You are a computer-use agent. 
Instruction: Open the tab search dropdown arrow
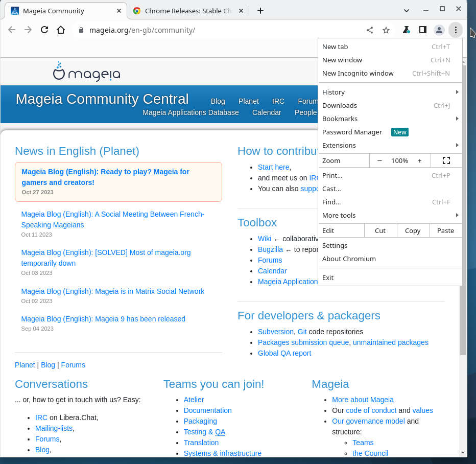tap(407, 11)
